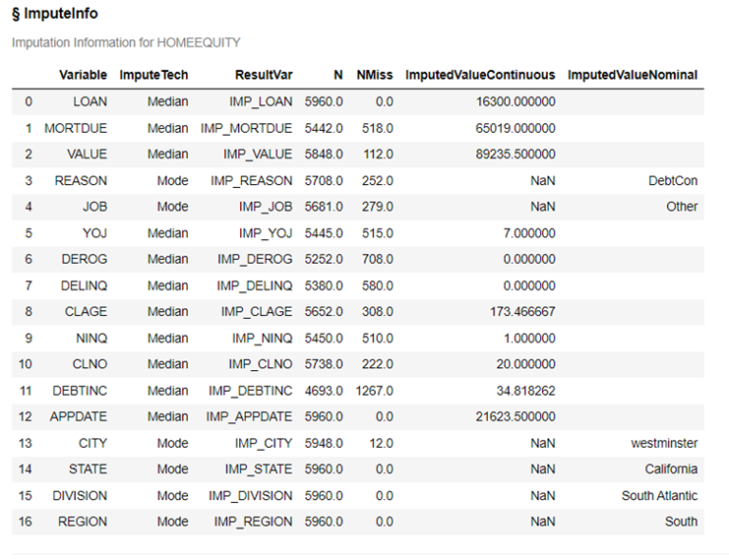This screenshot has height=560, width=729.
Task: Click the ResultVar column header
Action: (x=264, y=75)
